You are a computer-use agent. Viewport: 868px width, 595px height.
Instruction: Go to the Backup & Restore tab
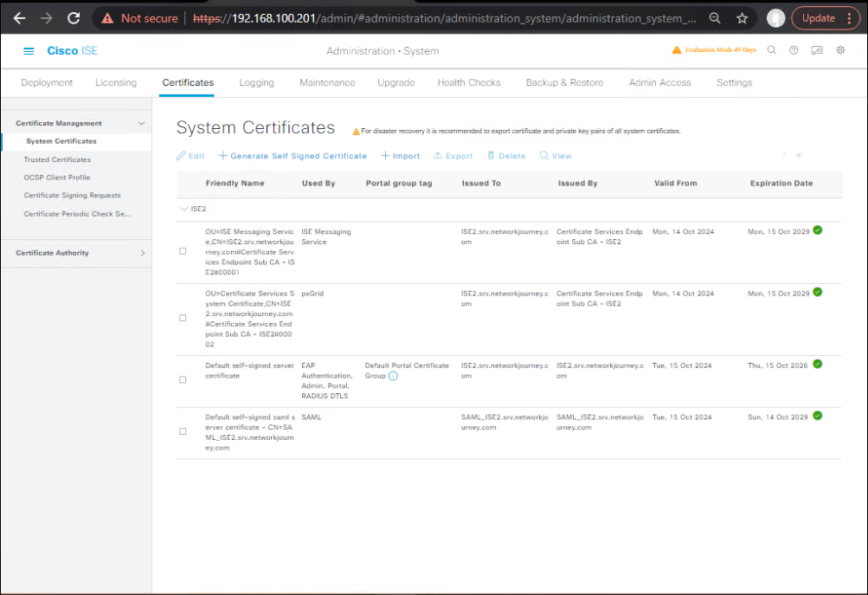point(564,82)
